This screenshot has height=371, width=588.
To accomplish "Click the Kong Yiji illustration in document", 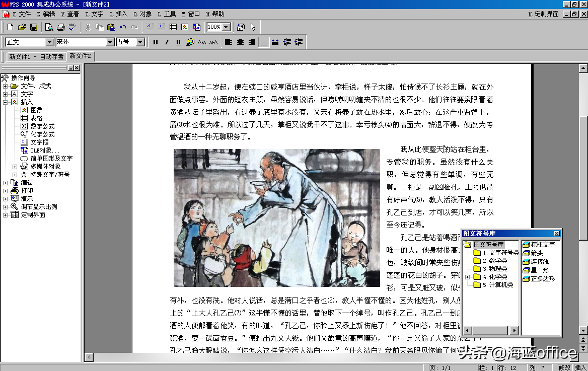I will 277,218.
